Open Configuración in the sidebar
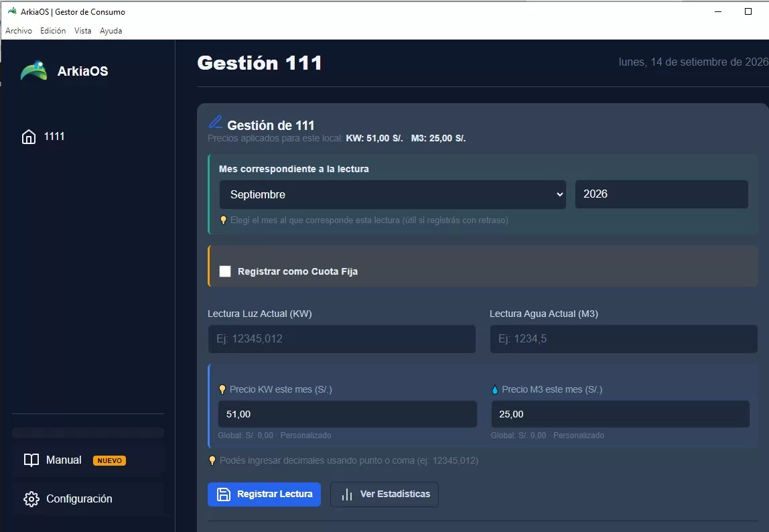The width and height of the screenshot is (769, 532). tap(88, 498)
